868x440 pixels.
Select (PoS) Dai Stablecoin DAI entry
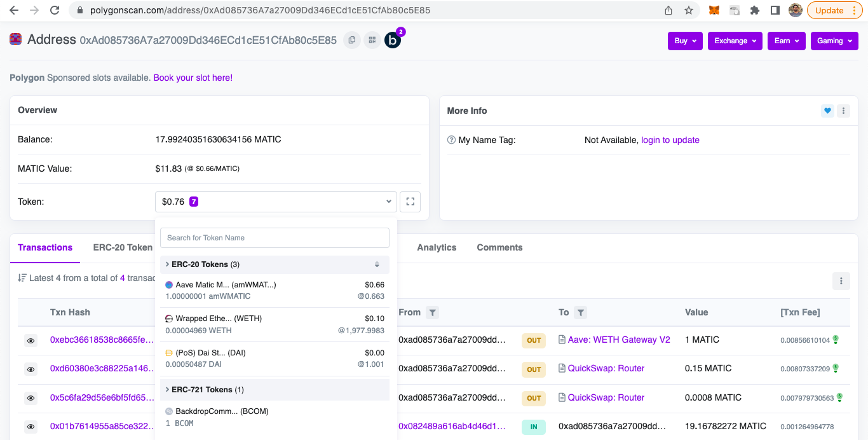(x=275, y=359)
